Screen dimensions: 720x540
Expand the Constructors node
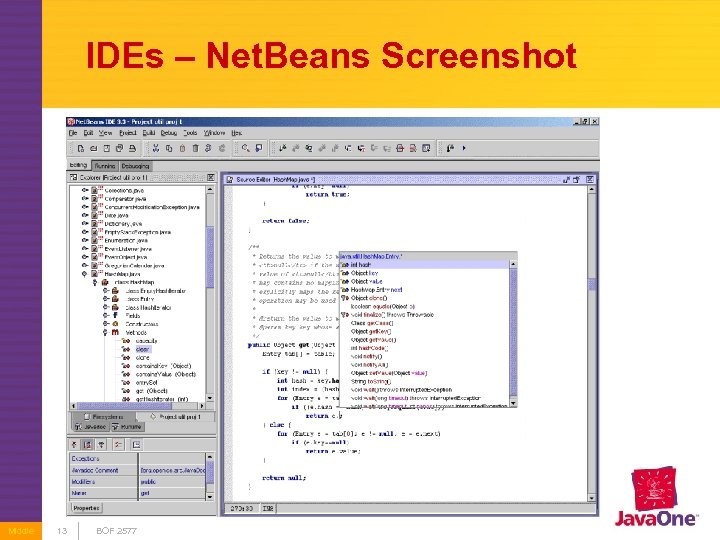coord(106,324)
